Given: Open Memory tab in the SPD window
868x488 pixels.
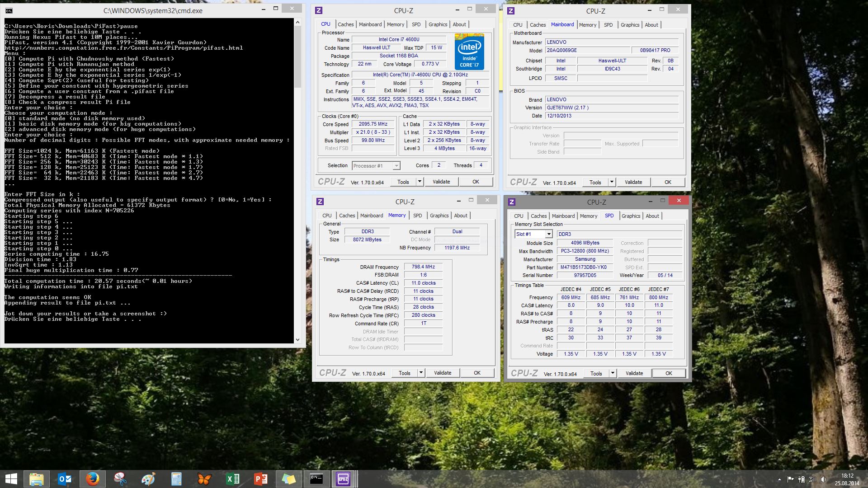Looking at the screenshot, I should coord(589,216).
